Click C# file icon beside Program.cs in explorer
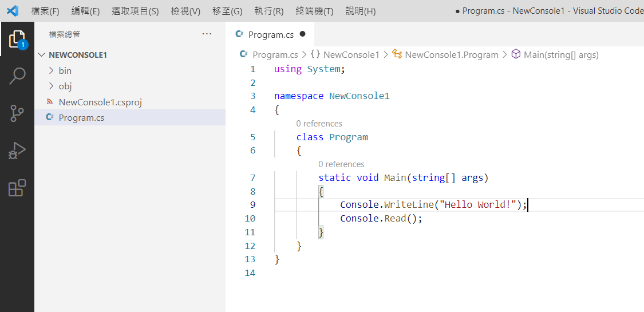This screenshot has height=312, width=644. pyautogui.click(x=50, y=117)
